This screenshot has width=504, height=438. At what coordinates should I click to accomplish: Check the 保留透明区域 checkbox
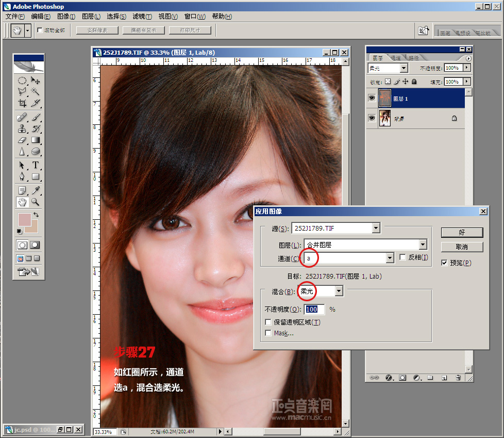(268, 322)
